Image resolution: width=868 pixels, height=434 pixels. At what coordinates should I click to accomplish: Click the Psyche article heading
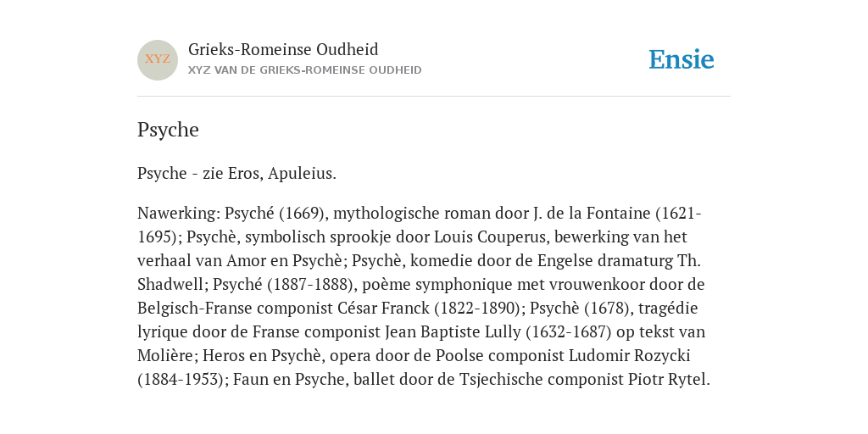pos(168,131)
